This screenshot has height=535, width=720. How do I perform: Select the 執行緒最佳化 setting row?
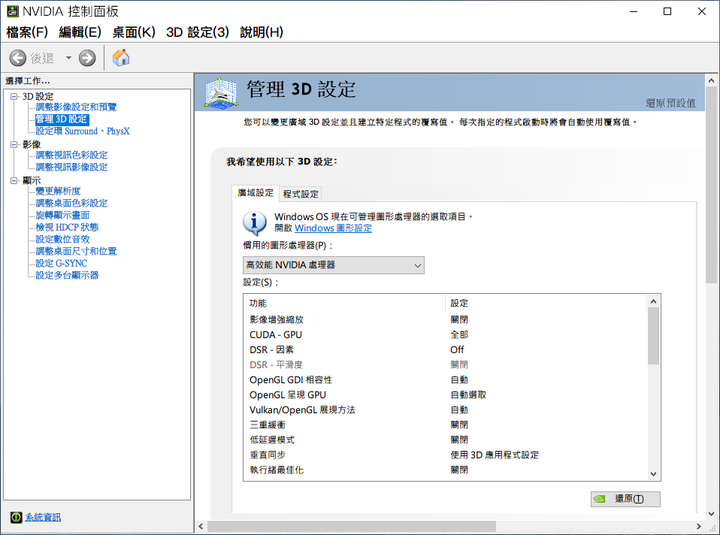point(445,470)
